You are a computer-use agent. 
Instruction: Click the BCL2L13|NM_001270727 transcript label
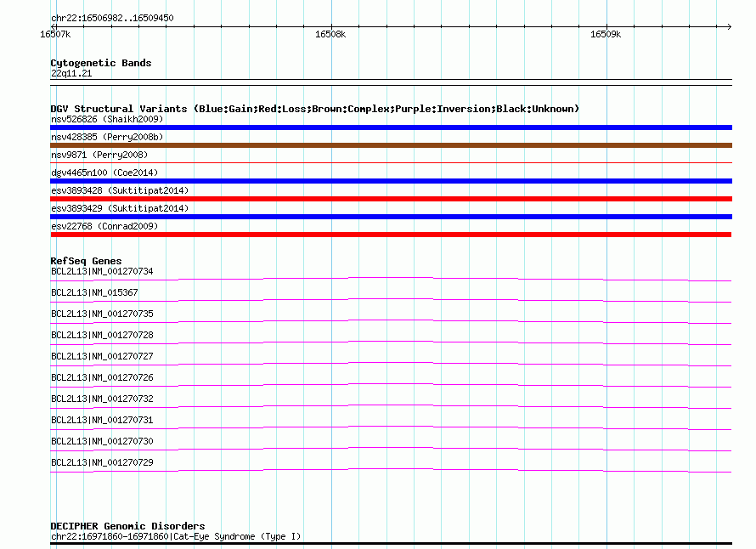click(102, 357)
